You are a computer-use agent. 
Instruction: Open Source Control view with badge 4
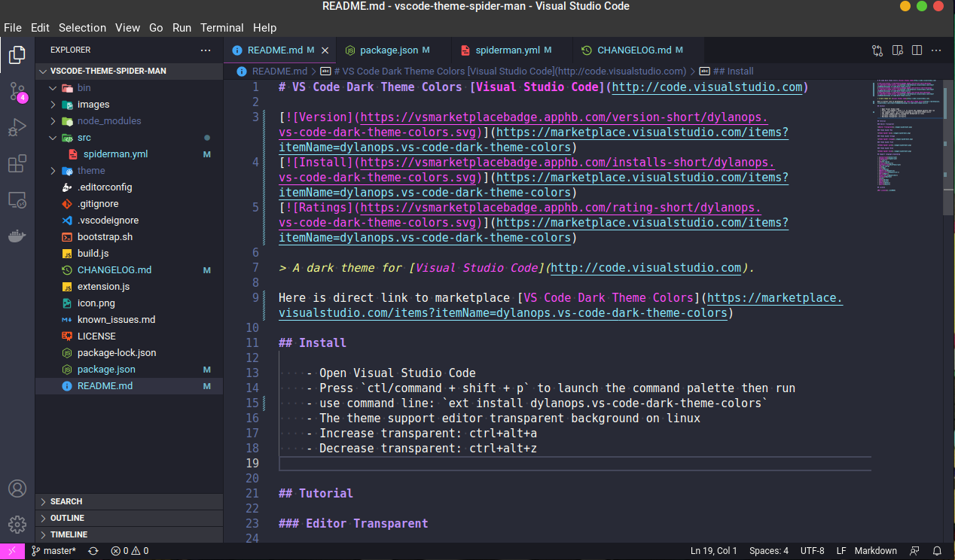point(17,92)
